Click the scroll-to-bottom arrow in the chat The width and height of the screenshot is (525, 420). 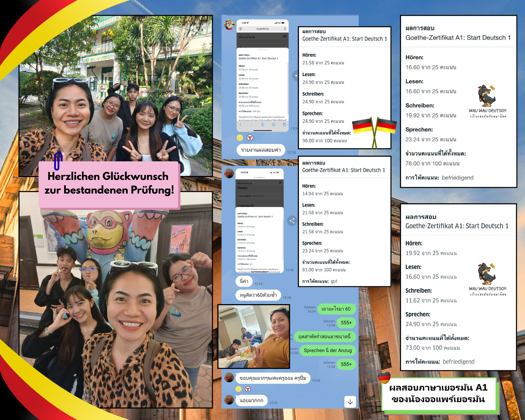(x=350, y=402)
